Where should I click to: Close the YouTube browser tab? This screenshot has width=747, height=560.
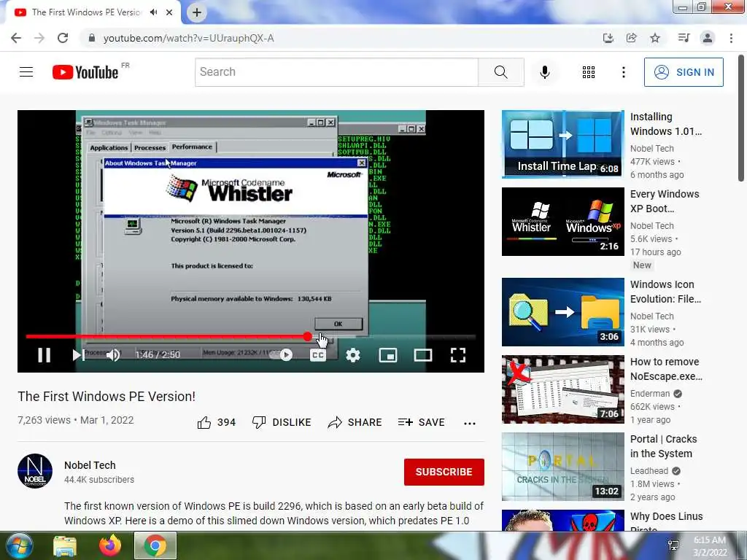click(x=169, y=12)
